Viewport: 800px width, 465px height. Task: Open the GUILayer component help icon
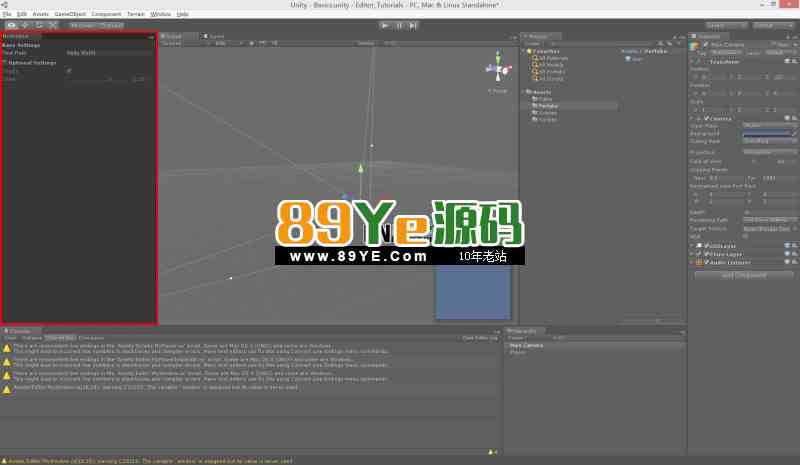pos(787,246)
